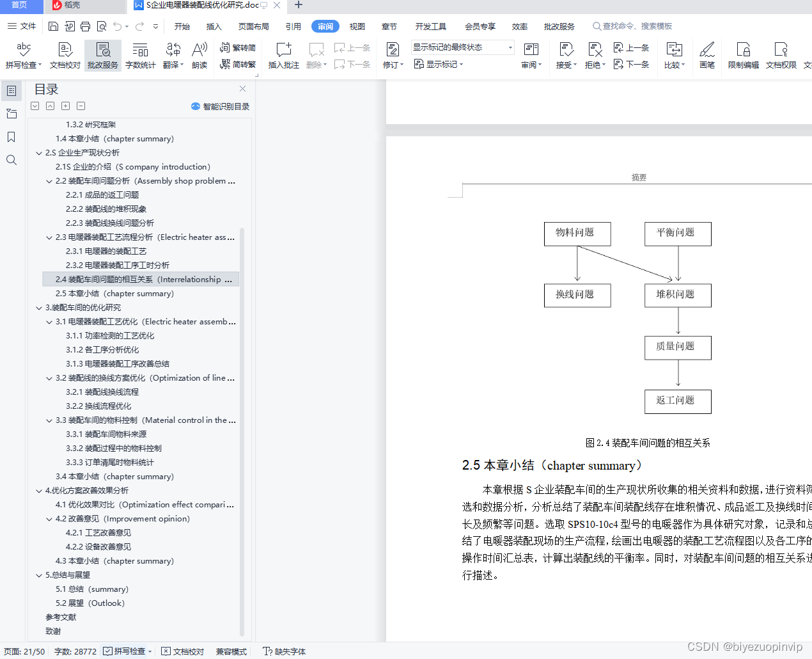Open the 显示标记的最终状态 dropdown
The height and width of the screenshot is (659, 812).
click(463, 47)
